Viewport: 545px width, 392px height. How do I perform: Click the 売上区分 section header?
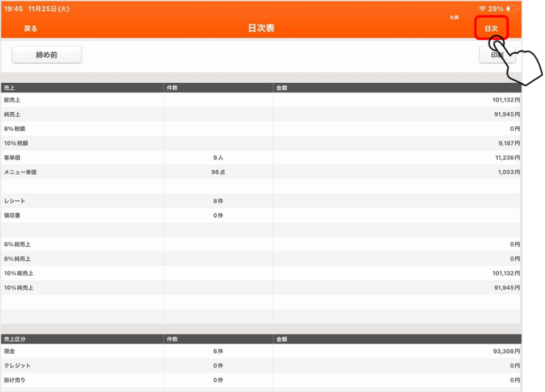tap(14, 339)
